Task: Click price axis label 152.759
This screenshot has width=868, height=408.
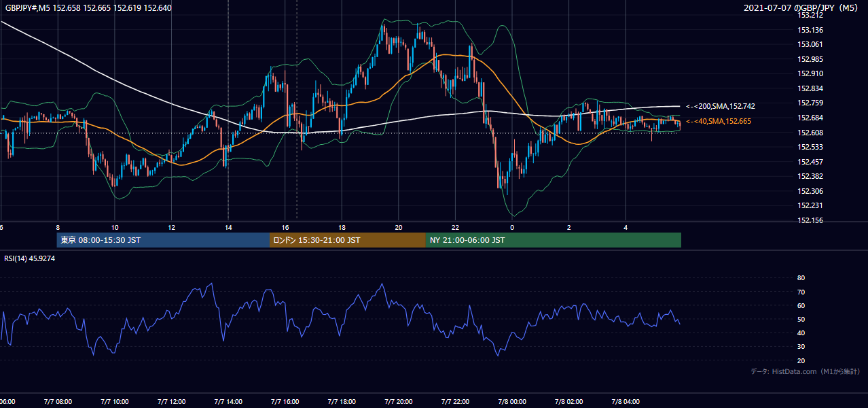Action: click(x=810, y=103)
